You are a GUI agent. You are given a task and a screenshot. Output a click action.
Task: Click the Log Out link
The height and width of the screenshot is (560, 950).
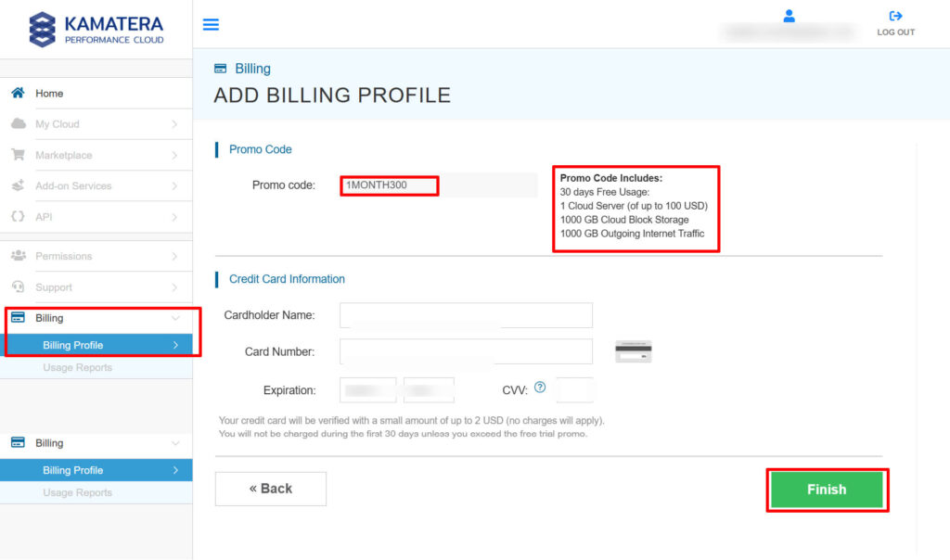(x=894, y=23)
